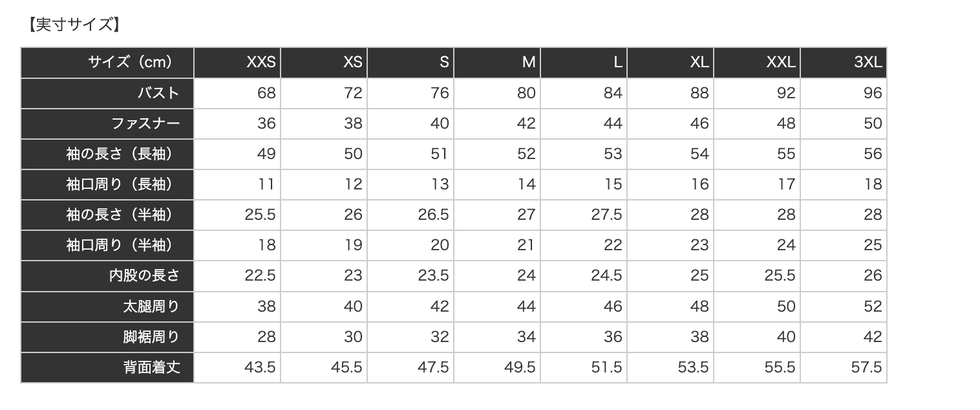Select the ファスナー value 38 for XS
980x410 pixels.
[353, 124]
